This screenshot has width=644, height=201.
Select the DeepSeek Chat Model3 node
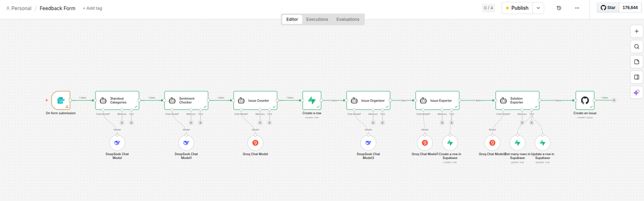[x=368, y=143]
